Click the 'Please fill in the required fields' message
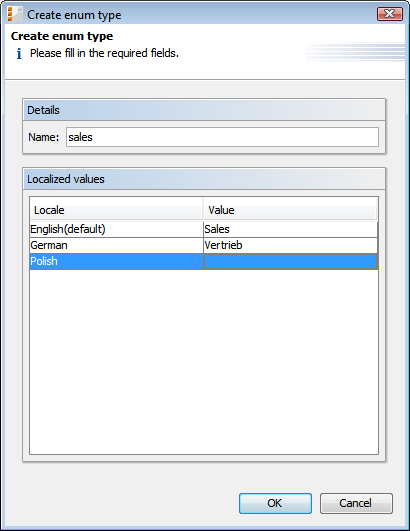Image resolution: width=410 pixels, height=531 pixels. pos(104,54)
